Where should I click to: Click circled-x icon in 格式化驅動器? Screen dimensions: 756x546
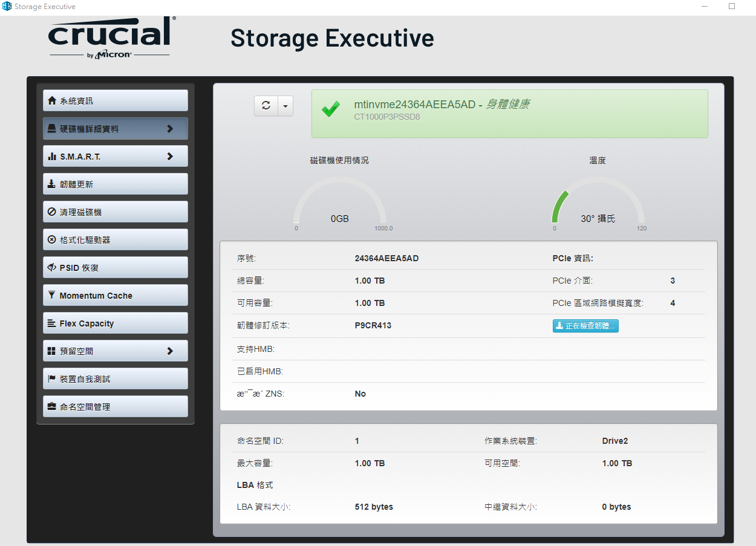[52, 240]
